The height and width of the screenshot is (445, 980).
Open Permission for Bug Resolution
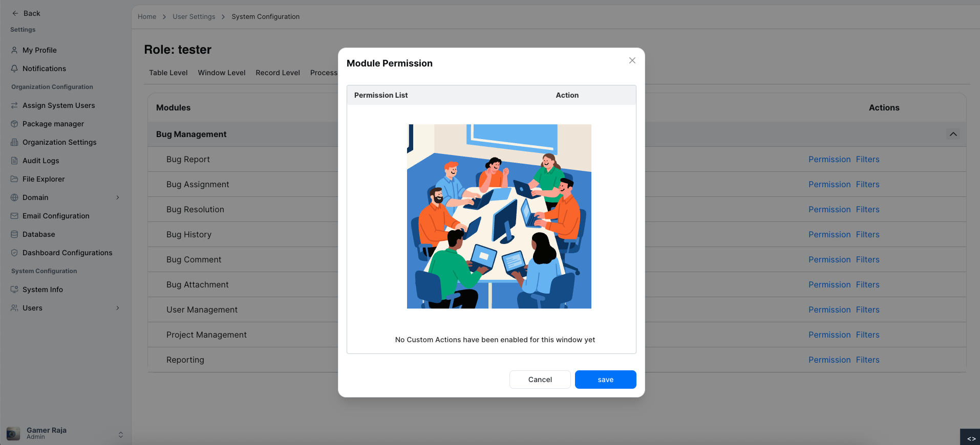829,210
